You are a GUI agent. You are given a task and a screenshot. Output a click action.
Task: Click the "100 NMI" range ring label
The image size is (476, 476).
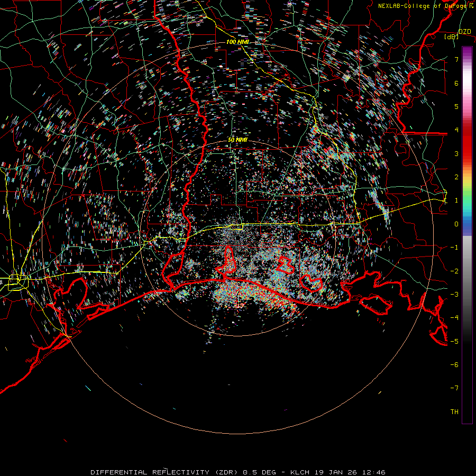pos(237,42)
